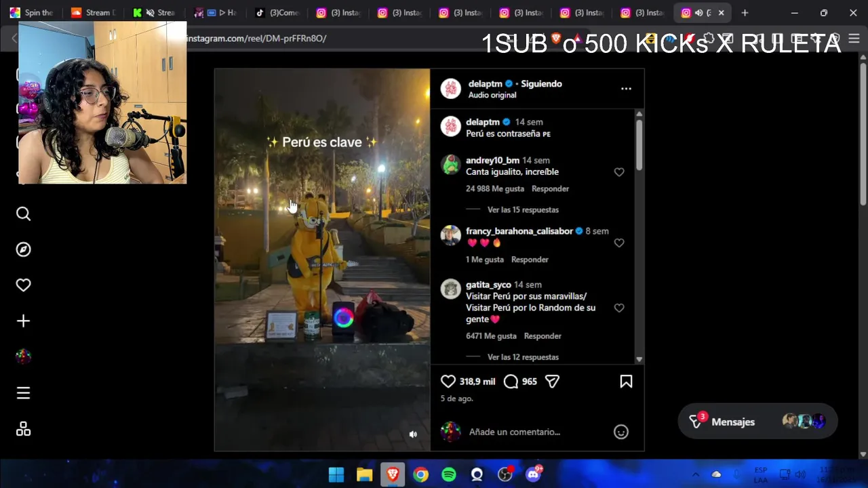
Task: Open Google Chrome from the taskbar
Action: 421,474
